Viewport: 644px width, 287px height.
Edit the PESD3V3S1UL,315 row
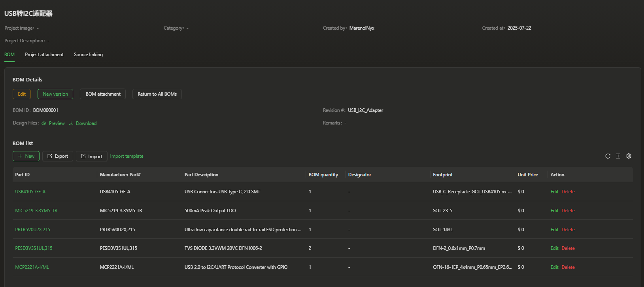click(555, 248)
